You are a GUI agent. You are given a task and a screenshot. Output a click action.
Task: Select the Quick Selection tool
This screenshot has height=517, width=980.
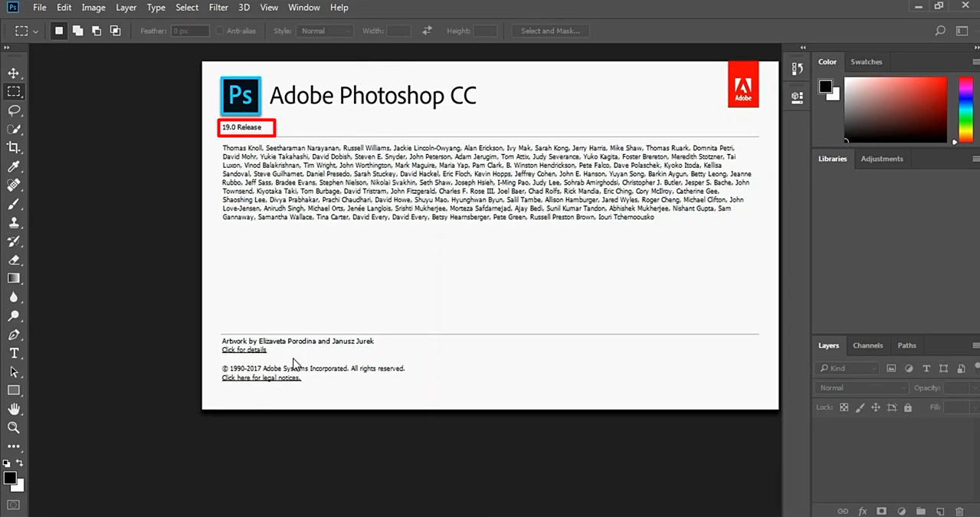coord(14,129)
